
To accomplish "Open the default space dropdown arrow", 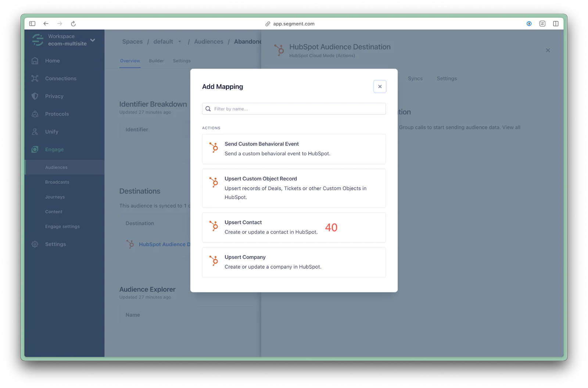I will coord(180,42).
